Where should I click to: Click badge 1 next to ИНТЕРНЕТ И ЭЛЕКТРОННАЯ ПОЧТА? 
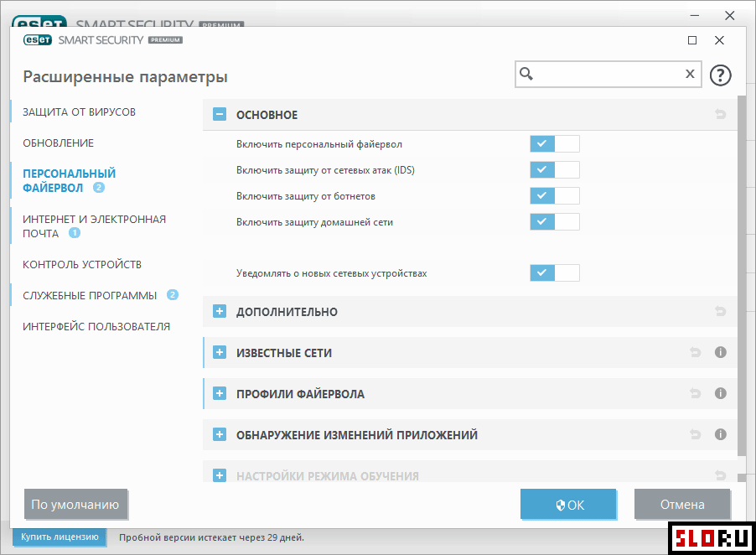click(x=75, y=233)
